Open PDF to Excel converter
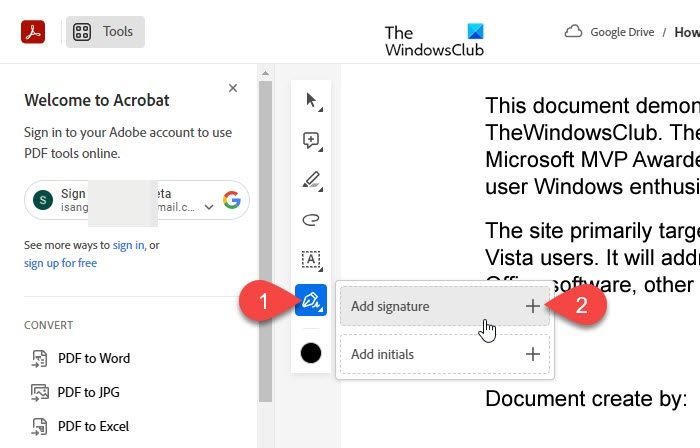Viewport: 700px width, 448px height. click(80, 426)
